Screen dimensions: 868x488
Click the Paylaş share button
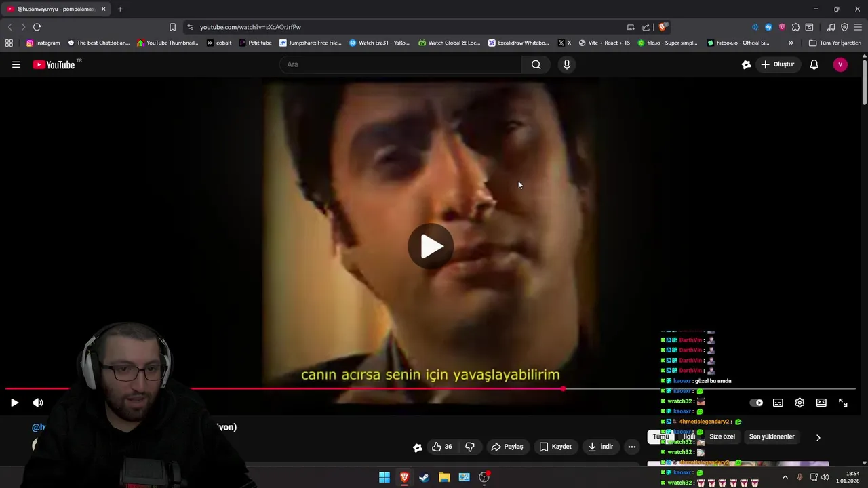[507, 447]
